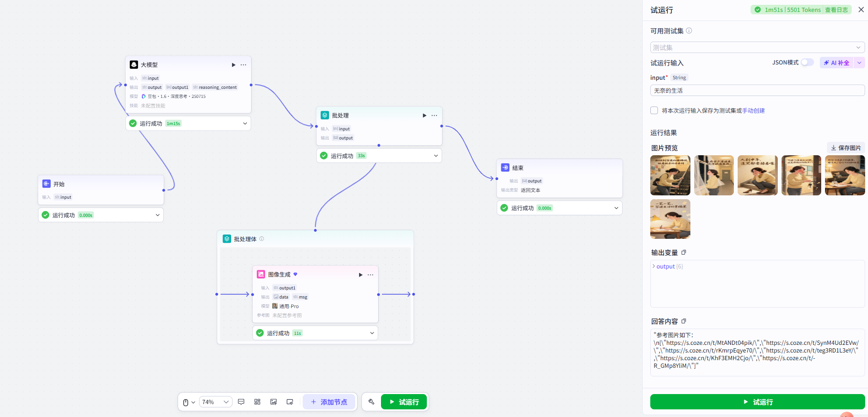
Task: Click the 查看日志 link in run status
Action: (x=836, y=10)
